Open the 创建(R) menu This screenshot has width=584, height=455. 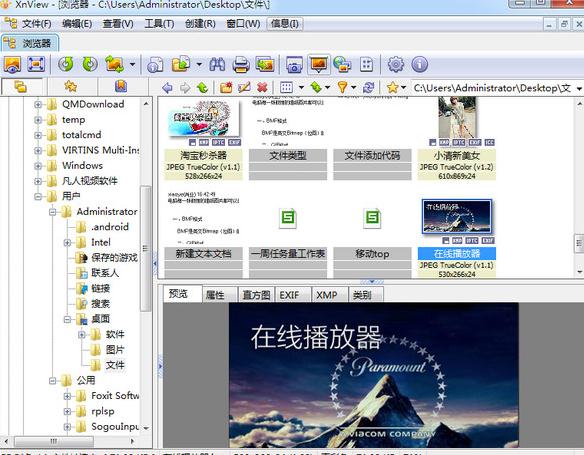coord(200,24)
